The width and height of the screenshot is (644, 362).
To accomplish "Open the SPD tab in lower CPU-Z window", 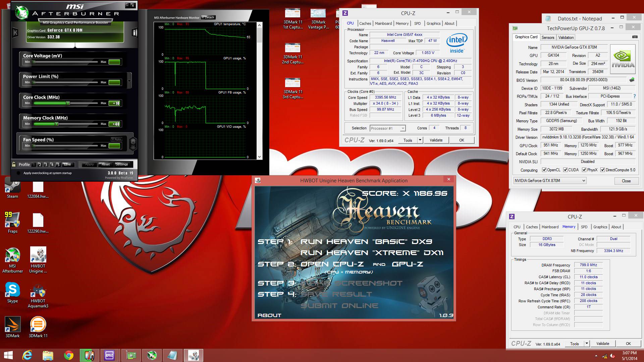I will tap(584, 227).
